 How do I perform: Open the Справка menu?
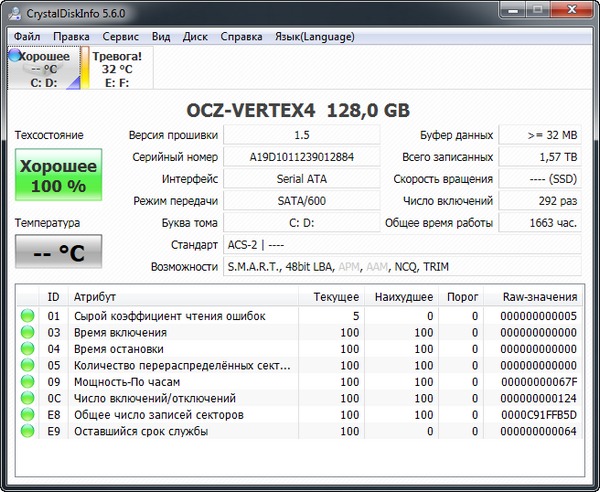(241, 36)
